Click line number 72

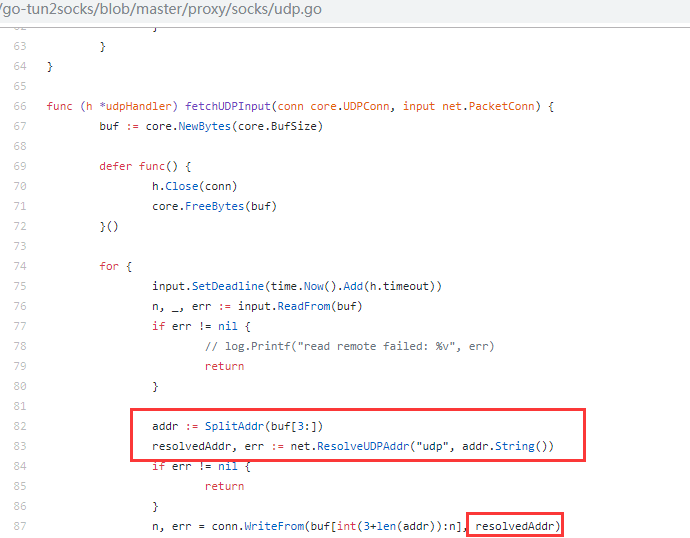(20, 227)
